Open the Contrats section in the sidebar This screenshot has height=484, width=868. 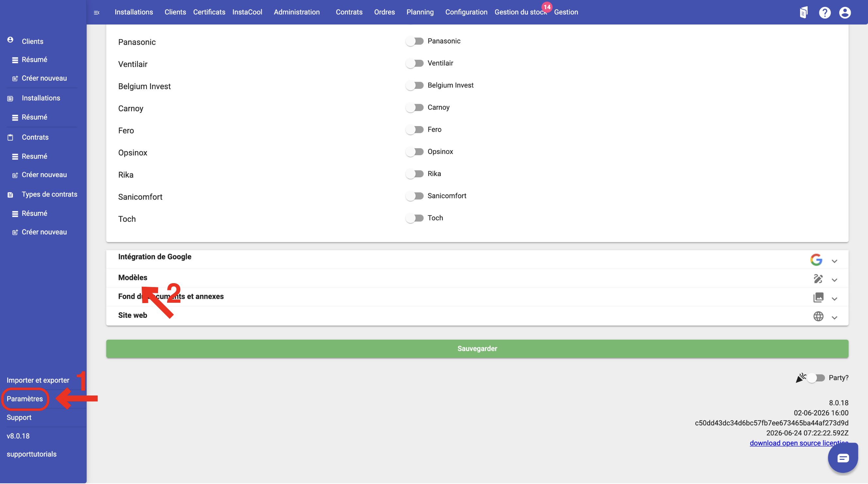tap(35, 137)
